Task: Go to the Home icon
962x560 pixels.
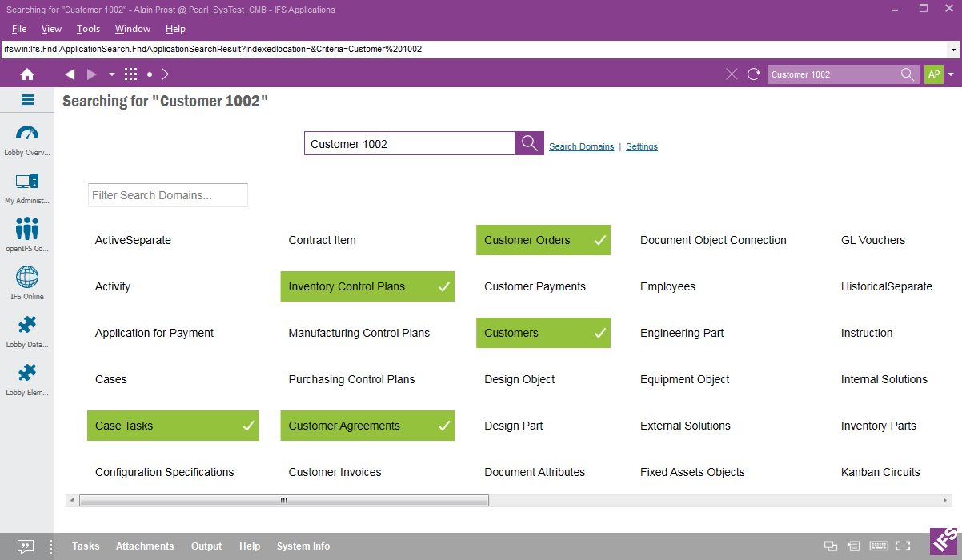Action: tap(27, 74)
